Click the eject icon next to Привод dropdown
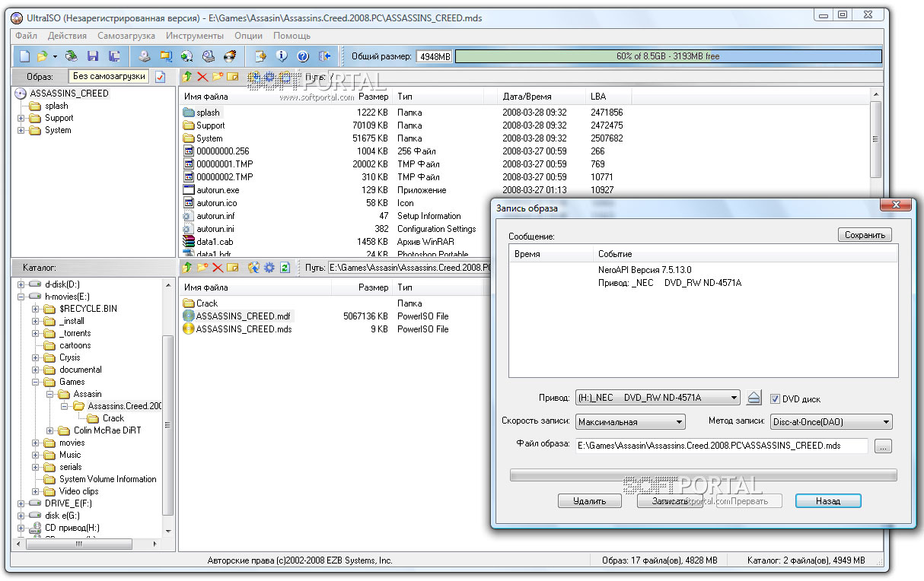This screenshot has height=581, width=924. (754, 398)
